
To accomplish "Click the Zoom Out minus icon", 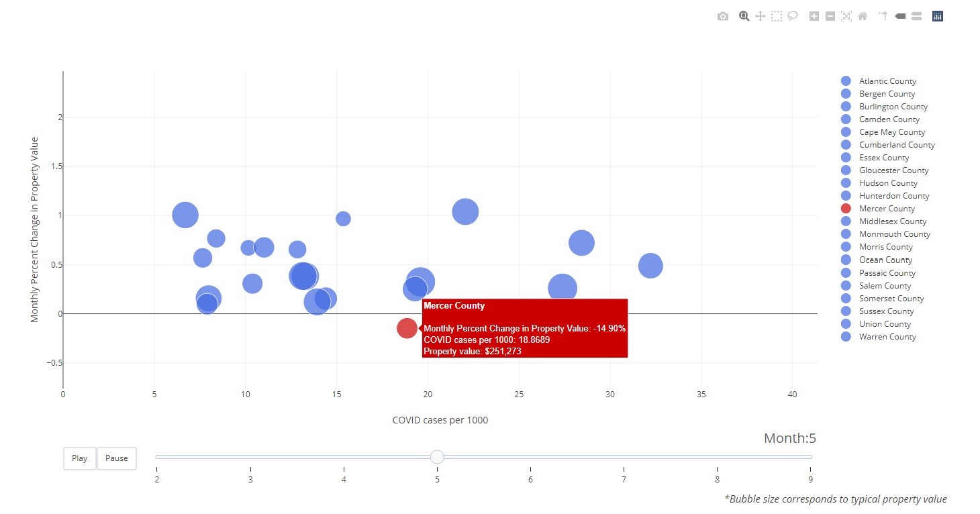I will point(830,16).
